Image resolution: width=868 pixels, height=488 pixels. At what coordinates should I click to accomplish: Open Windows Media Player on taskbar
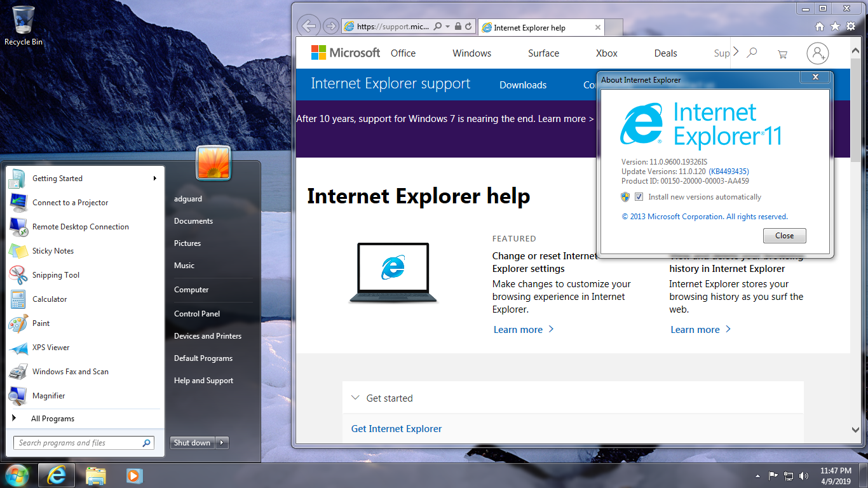[x=133, y=475]
